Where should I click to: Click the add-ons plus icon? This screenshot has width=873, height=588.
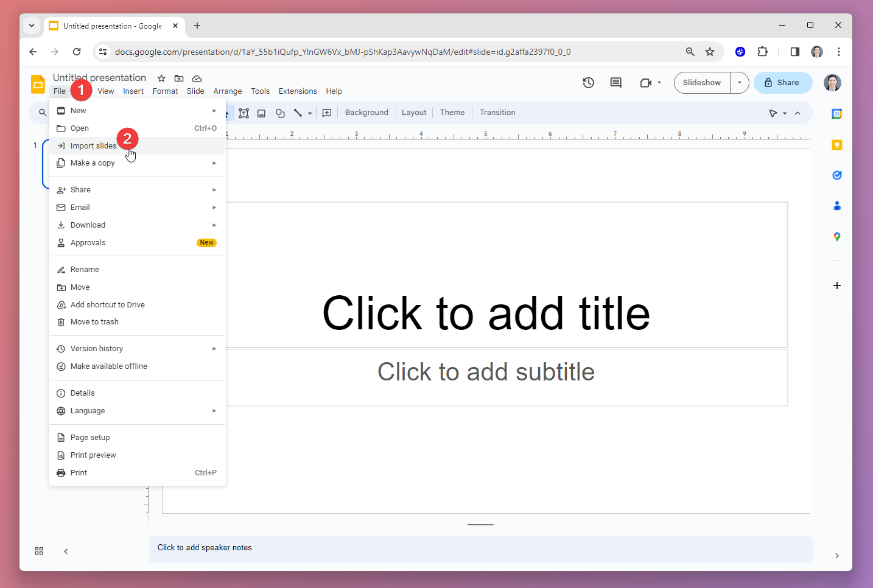(837, 285)
